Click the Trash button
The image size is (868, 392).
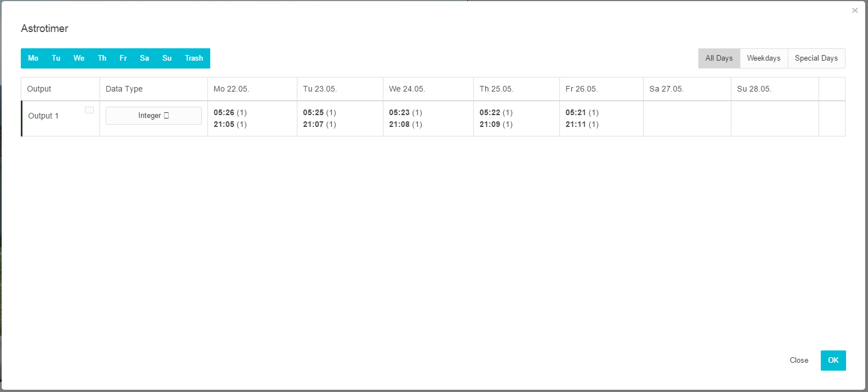pos(194,58)
